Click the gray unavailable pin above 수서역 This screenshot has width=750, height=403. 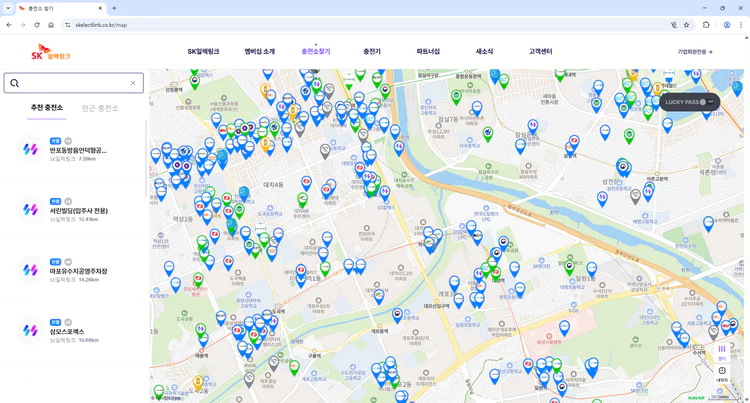[x=713, y=332]
